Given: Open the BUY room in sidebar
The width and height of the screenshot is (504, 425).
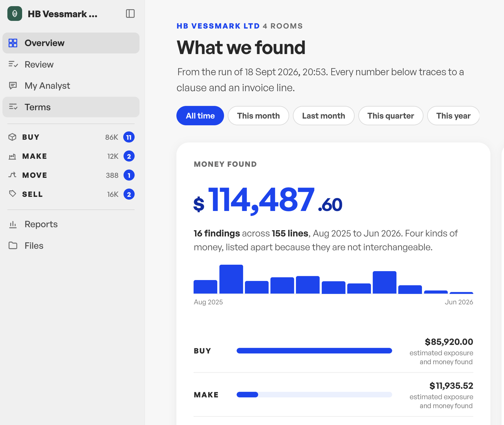Looking at the screenshot, I should tap(71, 137).
